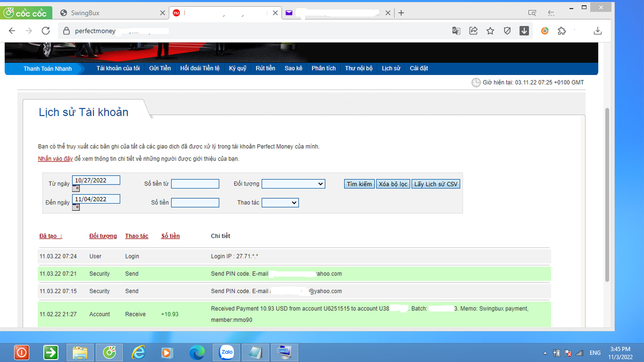Click the notepad icon in taskbar
This screenshot has height=362, width=644.
point(256,353)
